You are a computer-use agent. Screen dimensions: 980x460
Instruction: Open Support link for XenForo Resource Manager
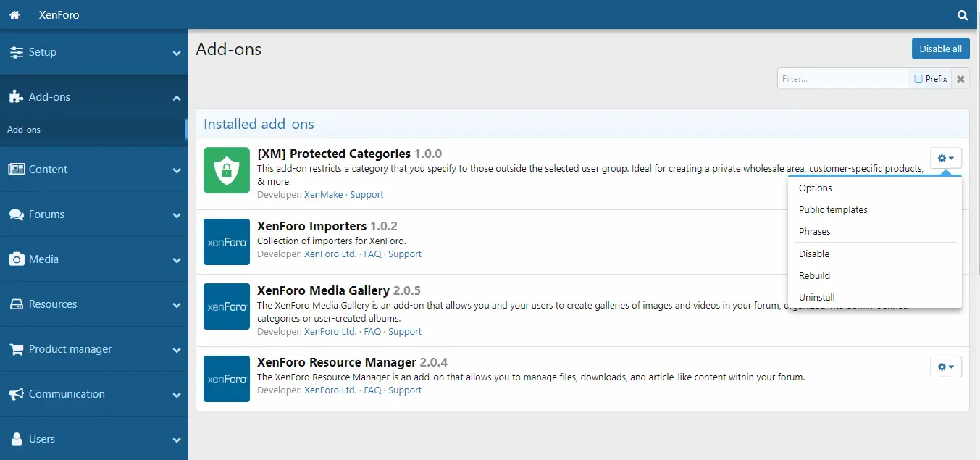coord(405,390)
